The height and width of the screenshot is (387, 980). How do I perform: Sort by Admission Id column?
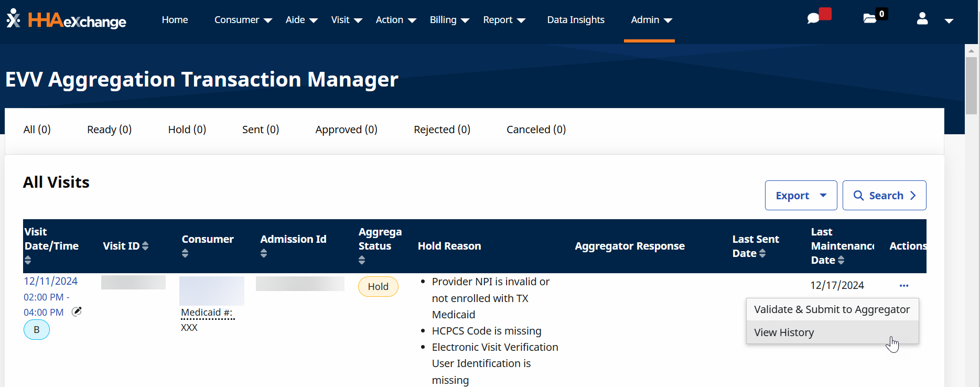click(264, 253)
